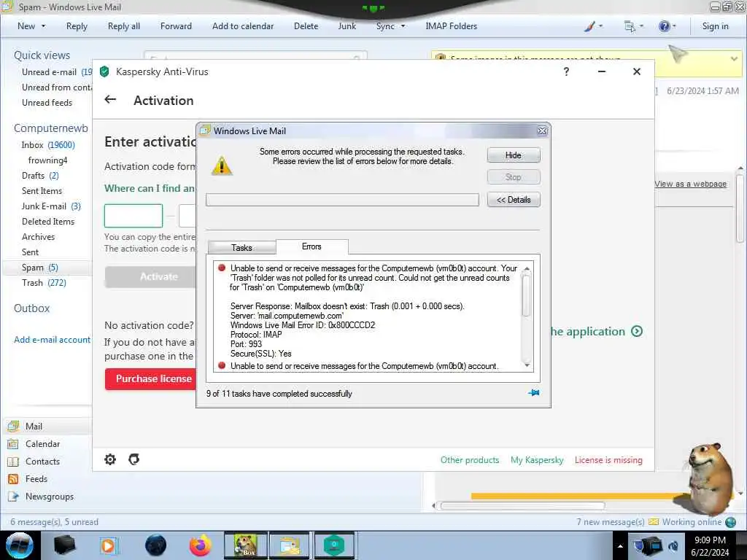Screen dimensions: 747x560
Task: Click the horizontal scrollbar of the message pane
Action: 522,505
